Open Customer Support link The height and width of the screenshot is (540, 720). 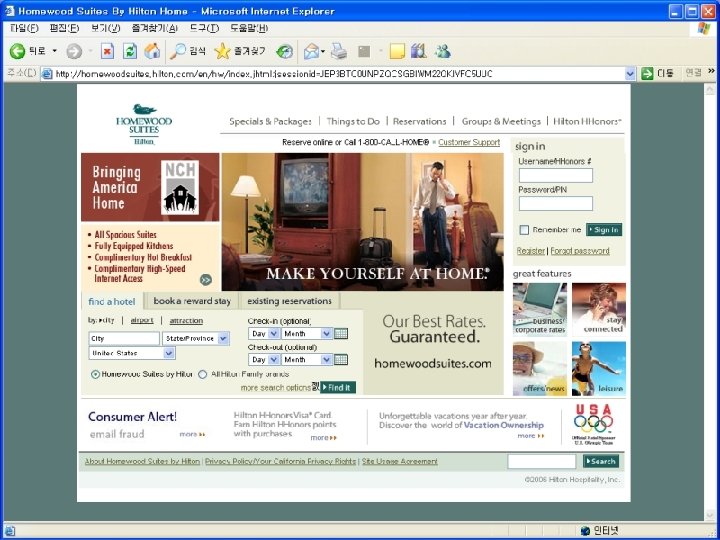pyautogui.click(x=469, y=142)
